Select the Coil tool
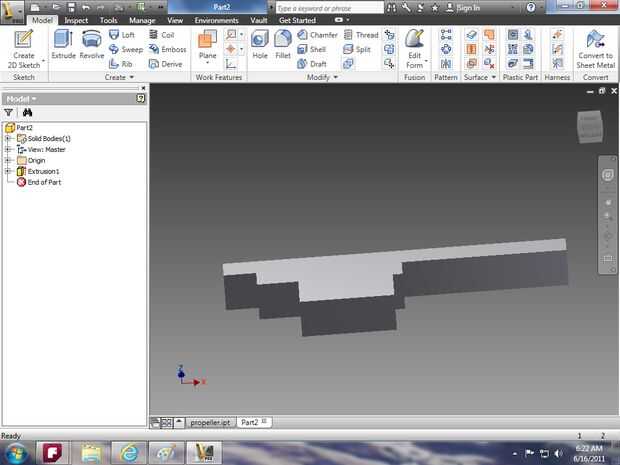Image resolution: width=620 pixels, height=465 pixels. [162, 35]
